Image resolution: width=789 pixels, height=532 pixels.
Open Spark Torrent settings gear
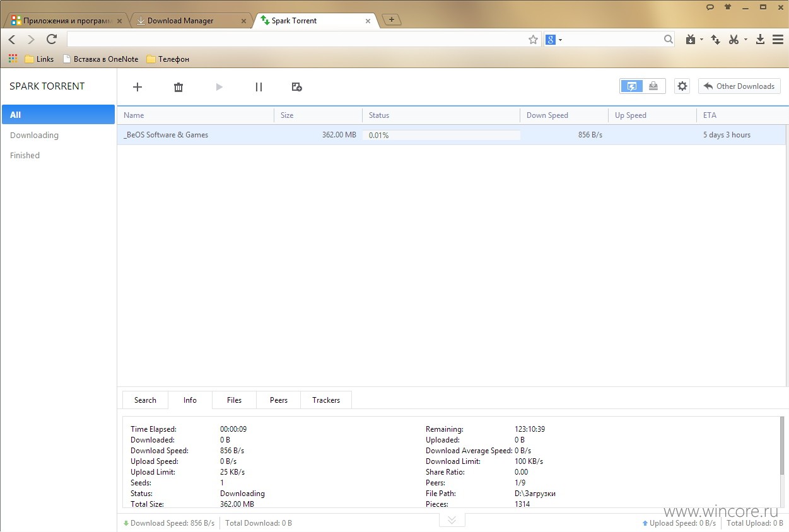tap(682, 86)
